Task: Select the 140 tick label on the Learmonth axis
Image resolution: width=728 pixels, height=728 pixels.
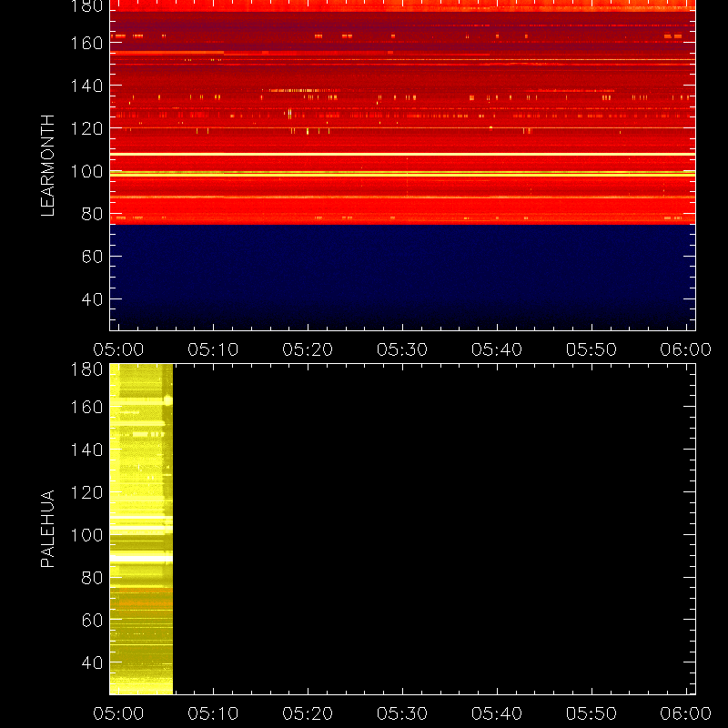Action: pyautogui.click(x=86, y=86)
